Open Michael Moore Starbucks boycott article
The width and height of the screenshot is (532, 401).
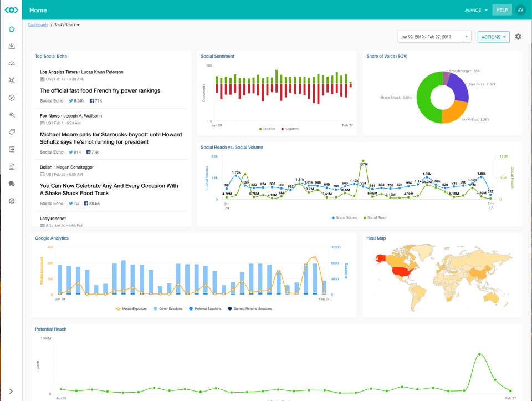pos(111,138)
